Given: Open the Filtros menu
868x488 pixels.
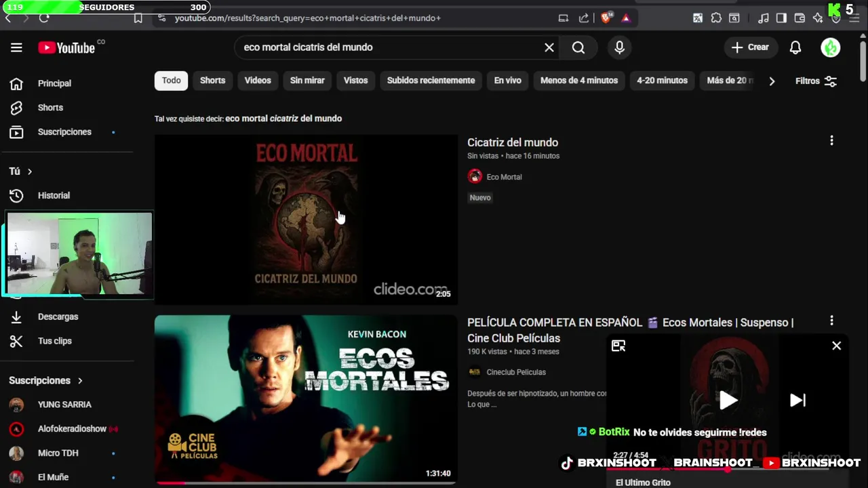Looking at the screenshot, I should click(x=816, y=81).
